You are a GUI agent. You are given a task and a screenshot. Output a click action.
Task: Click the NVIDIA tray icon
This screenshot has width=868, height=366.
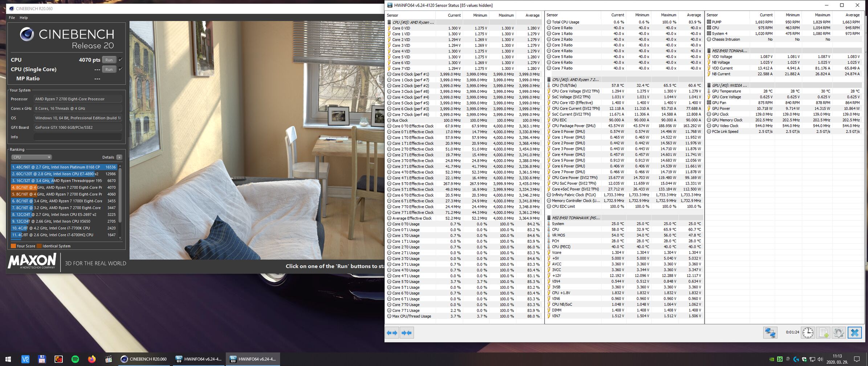click(x=771, y=359)
